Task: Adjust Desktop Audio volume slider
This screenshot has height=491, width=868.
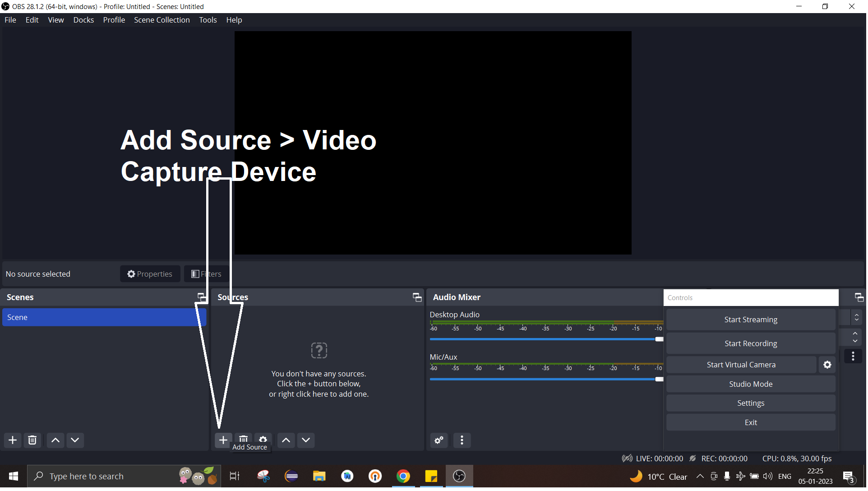Action: click(547, 340)
